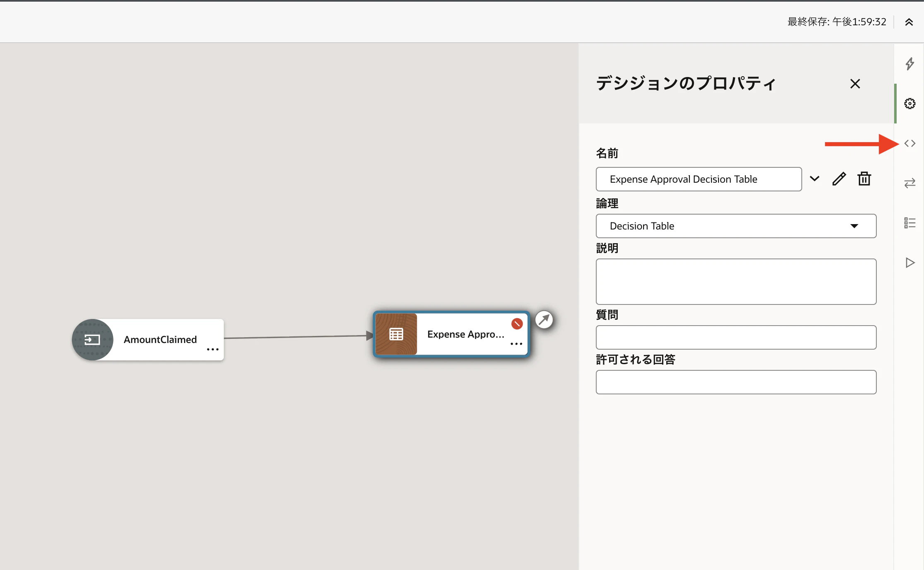Open the checklist sidebar panel

909,223
